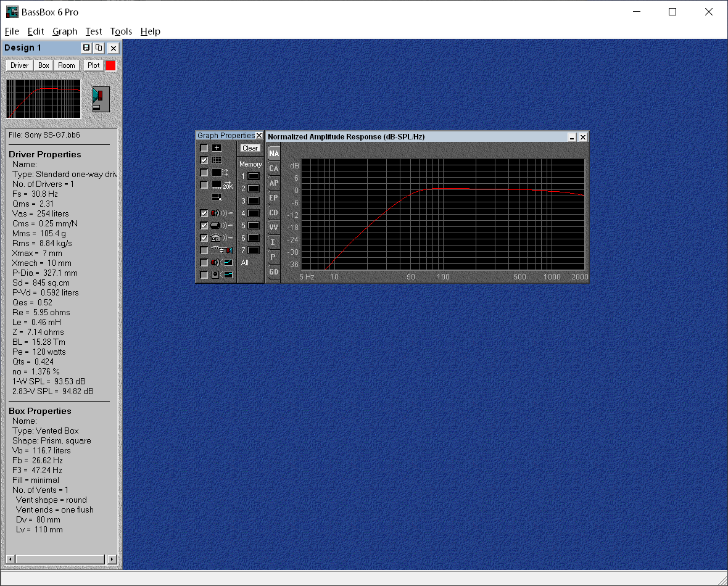Enable the extend to 20K checkbox
This screenshot has height=586, width=728.
point(204,185)
